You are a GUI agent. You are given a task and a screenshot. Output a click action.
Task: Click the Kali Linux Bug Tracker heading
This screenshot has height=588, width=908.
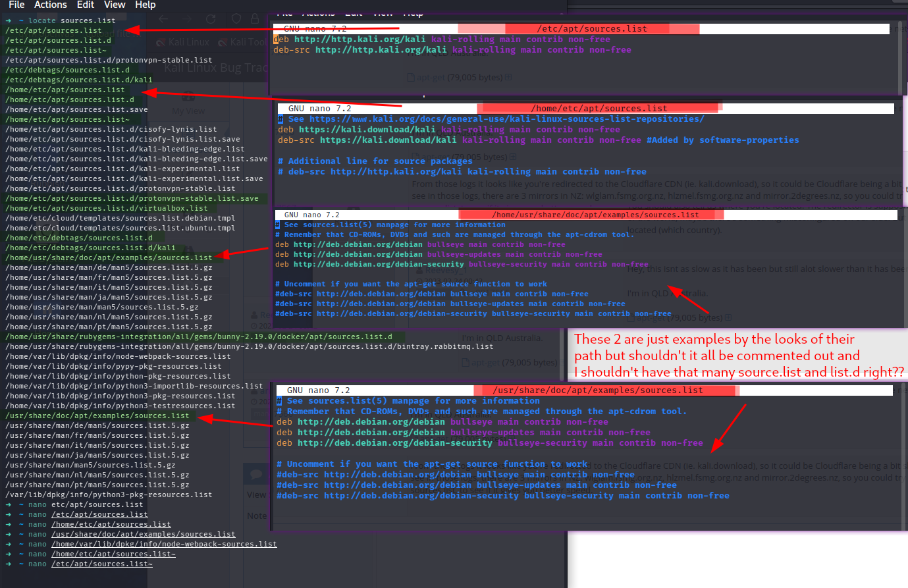(x=216, y=67)
